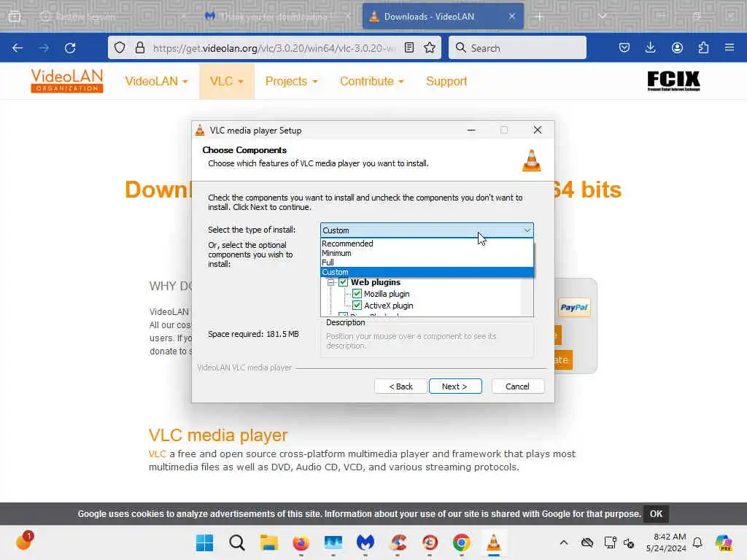Viewport: 747px width, 560px height.
Task: Open CCleaner from the taskbar
Action: click(x=398, y=542)
